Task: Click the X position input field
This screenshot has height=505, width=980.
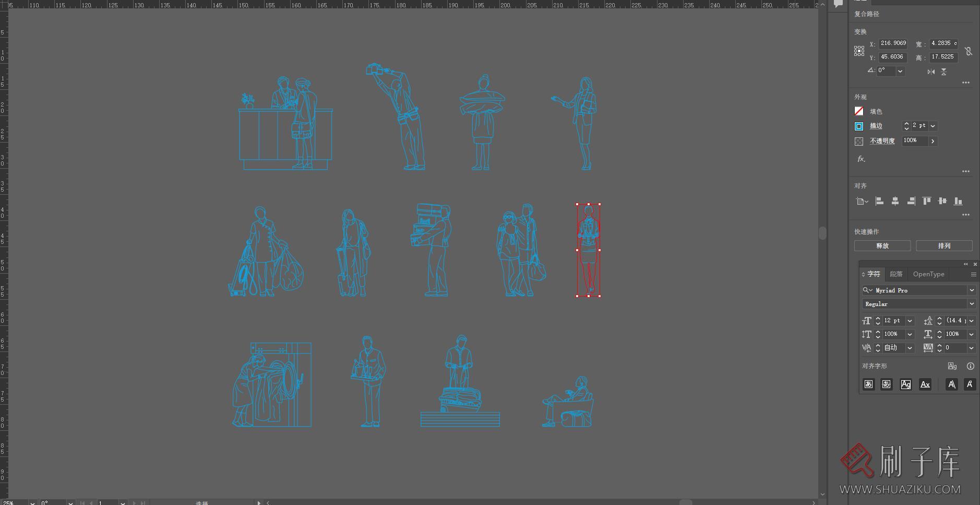Action: tap(892, 44)
